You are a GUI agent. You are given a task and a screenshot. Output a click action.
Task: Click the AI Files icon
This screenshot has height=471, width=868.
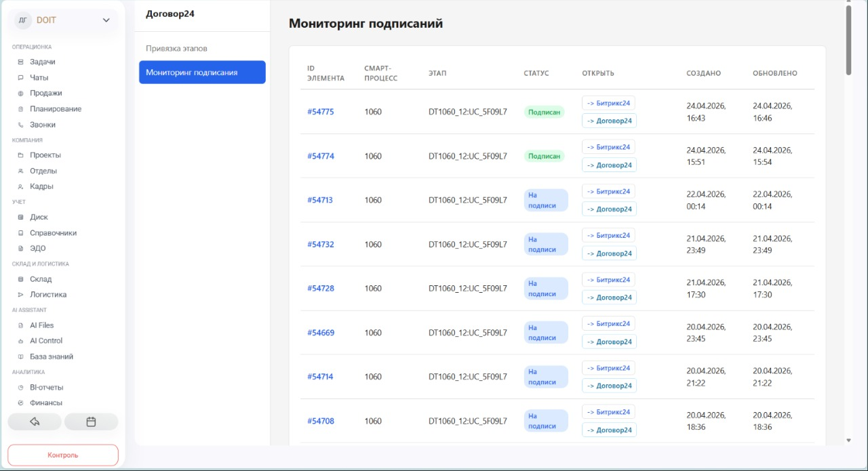[x=20, y=325]
